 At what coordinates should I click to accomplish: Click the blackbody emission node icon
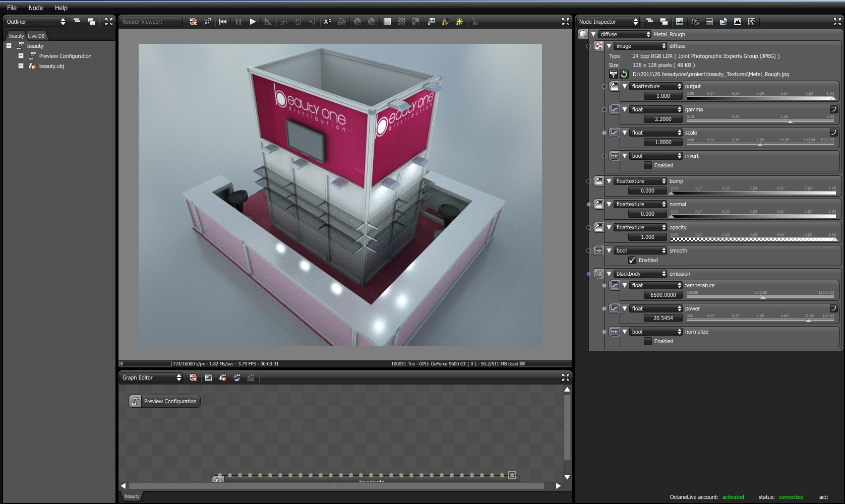point(599,274)
